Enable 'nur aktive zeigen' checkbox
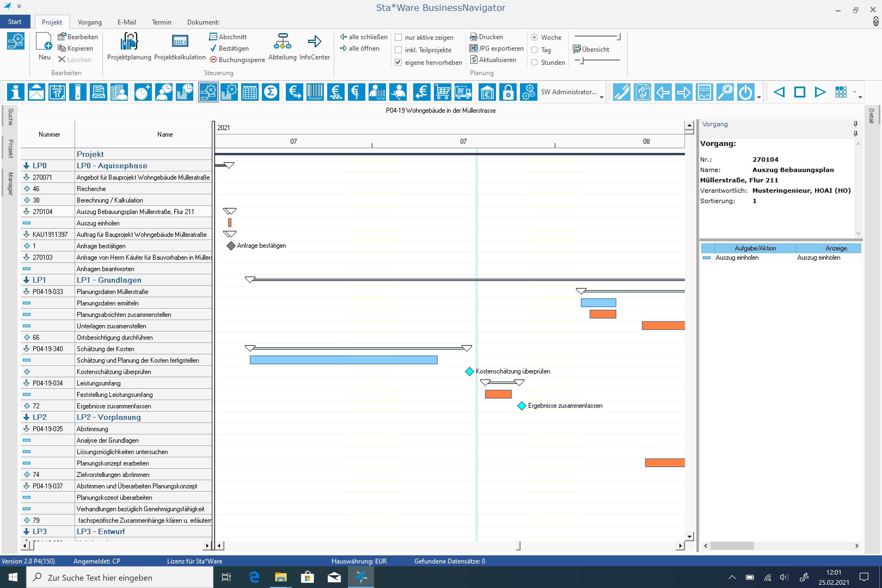 point(398,38)
